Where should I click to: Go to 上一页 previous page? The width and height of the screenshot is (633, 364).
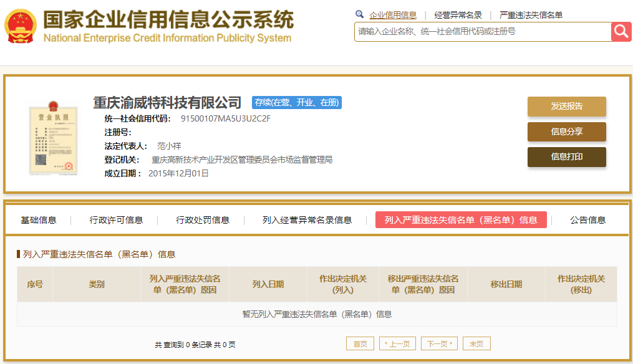pyautogui.click(x=398, y=344)
